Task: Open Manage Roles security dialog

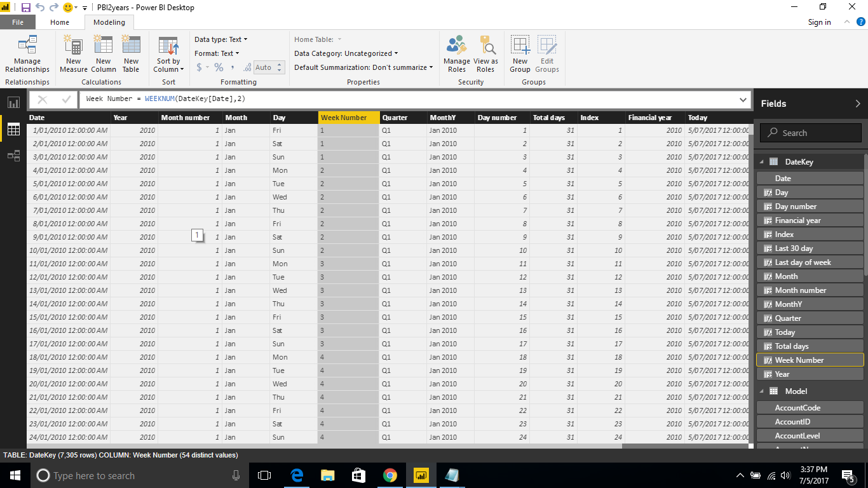Action: coord(457,54)
